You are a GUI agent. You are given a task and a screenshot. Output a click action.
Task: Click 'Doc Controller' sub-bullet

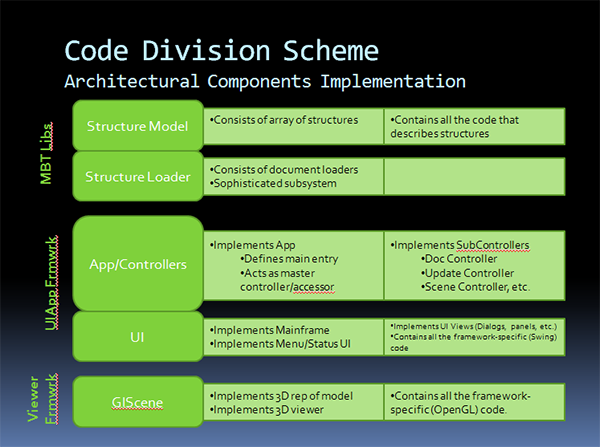tap(459, 259)
